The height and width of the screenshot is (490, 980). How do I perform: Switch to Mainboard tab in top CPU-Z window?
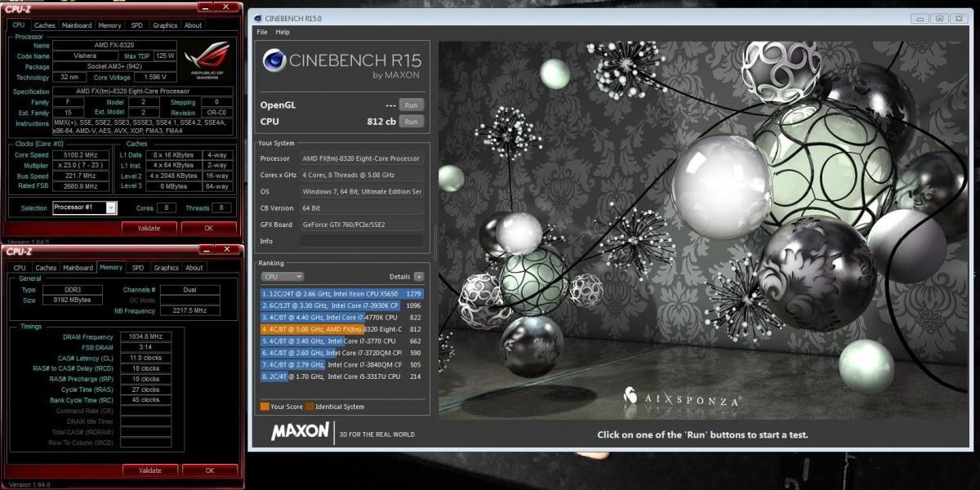point(77,25)
